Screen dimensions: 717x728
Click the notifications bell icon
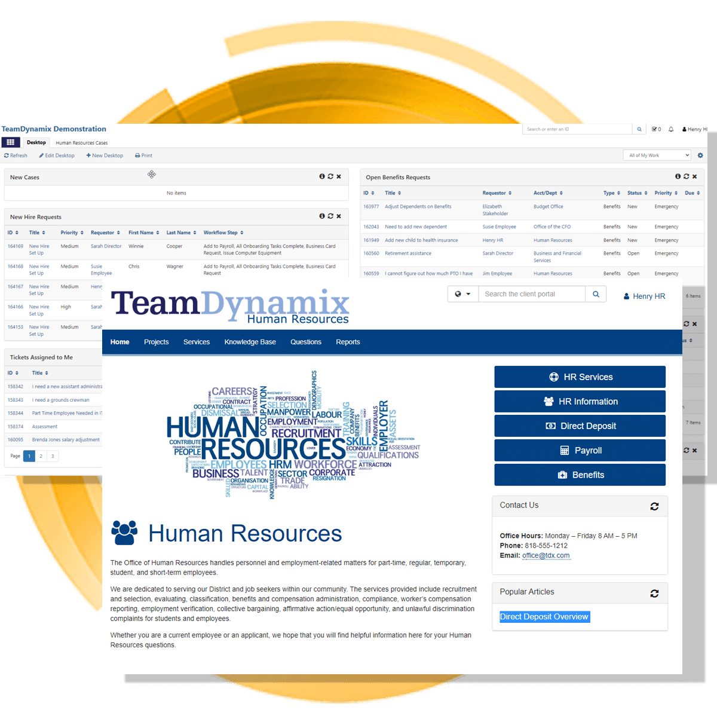[x=671, y=129]
